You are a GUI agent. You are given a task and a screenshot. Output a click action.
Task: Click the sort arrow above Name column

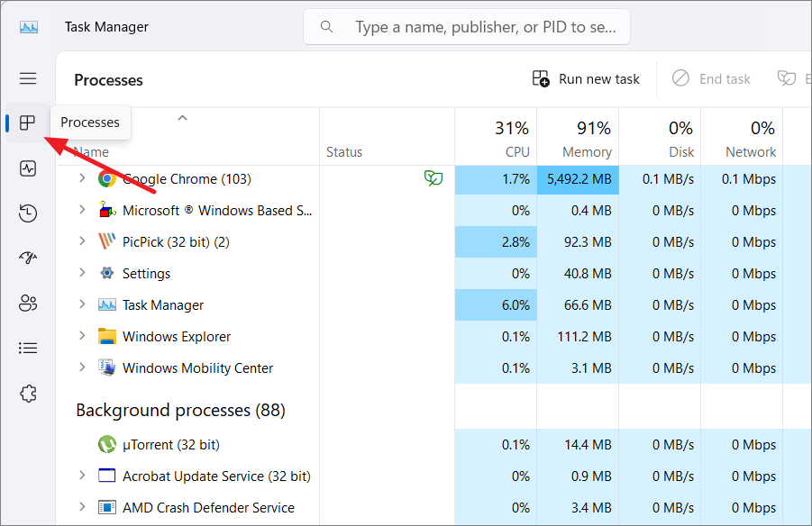pyautogui.click(x=182, y=118)
